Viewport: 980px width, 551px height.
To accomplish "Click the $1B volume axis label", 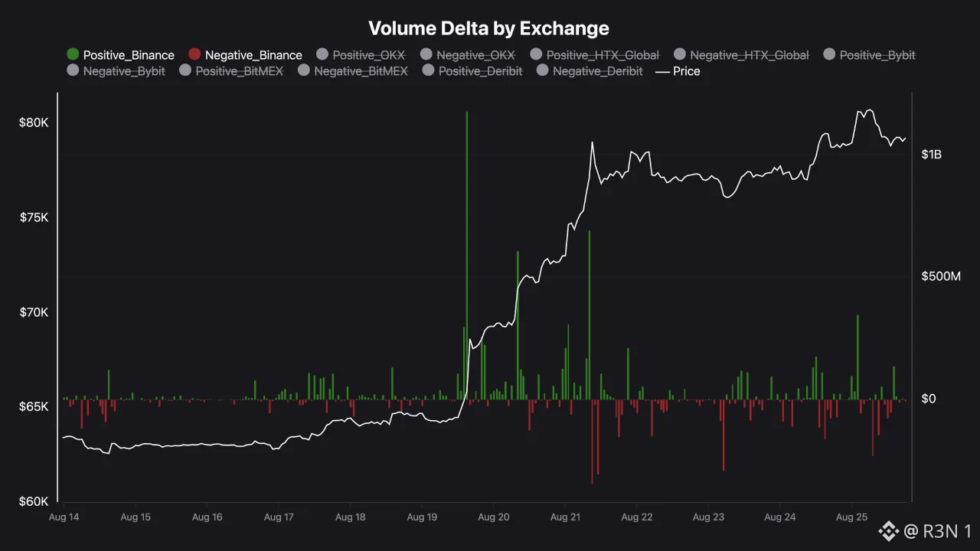I will (x=932, y=155).
